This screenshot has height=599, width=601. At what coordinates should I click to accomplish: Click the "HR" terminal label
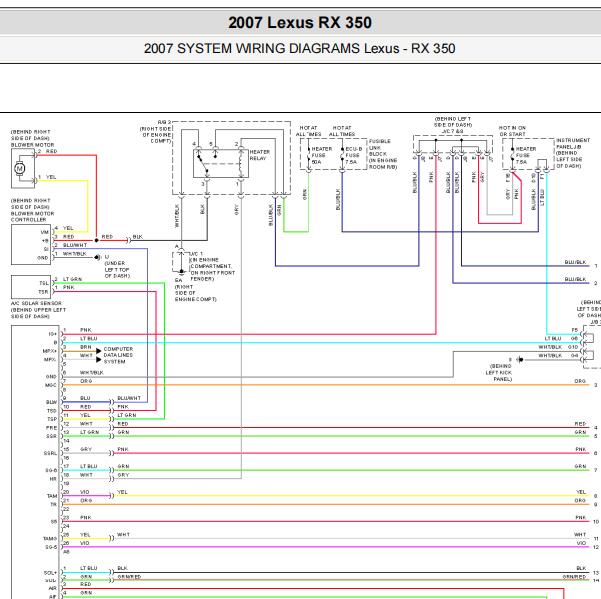pyautogui.click(x=53, y=479)
